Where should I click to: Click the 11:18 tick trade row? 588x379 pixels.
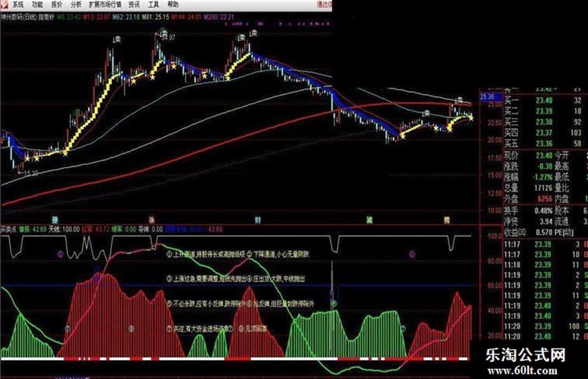coord(545,265)
